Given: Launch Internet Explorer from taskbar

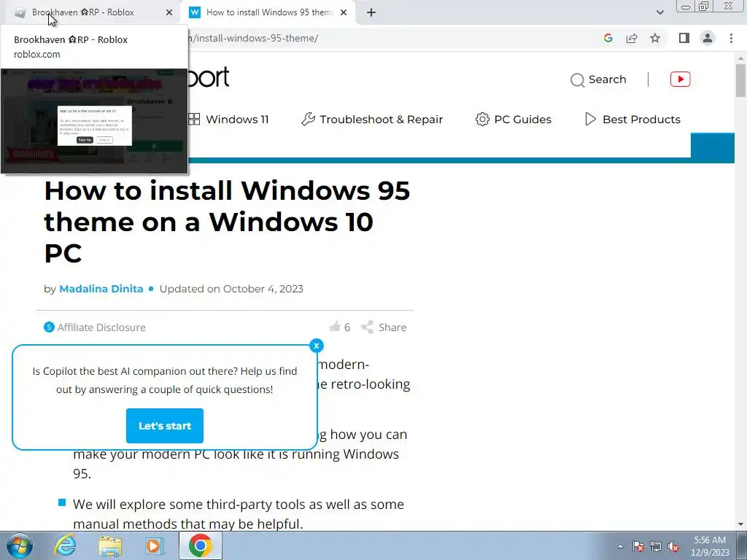Looking at the screenshot, I should (x=65, y=545).
